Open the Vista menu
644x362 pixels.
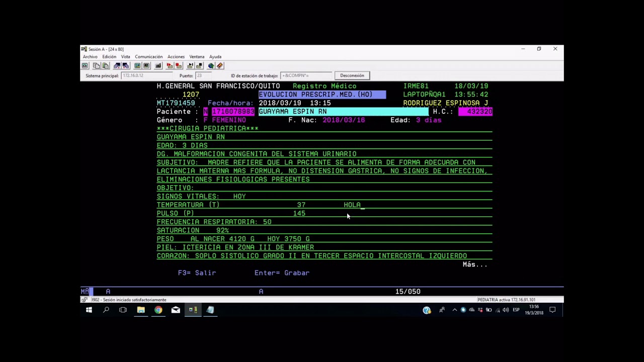coord(125,57)
